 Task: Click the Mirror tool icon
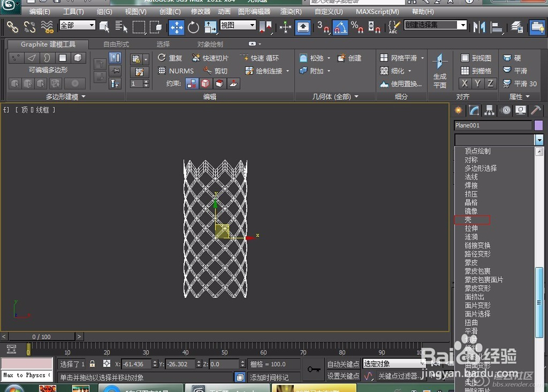(x=480, y=27)
